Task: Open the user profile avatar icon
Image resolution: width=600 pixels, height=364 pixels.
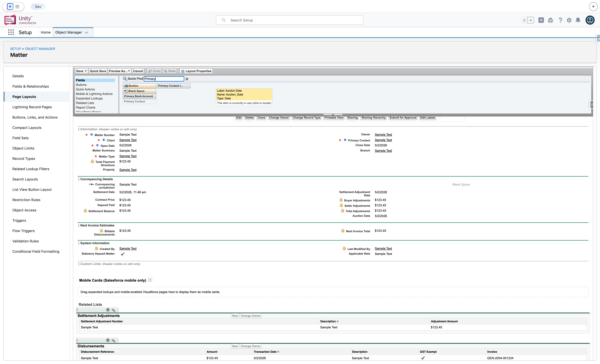Action: (x=590, y=20)
